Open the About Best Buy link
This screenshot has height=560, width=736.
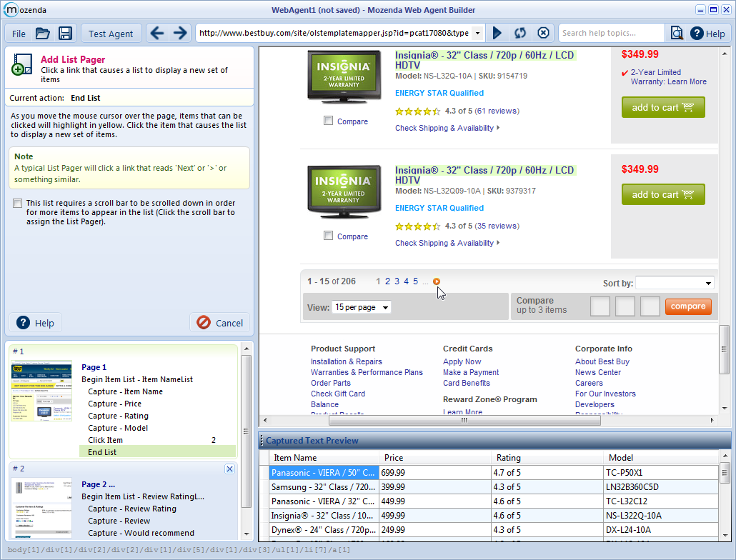tap(602, 361)
